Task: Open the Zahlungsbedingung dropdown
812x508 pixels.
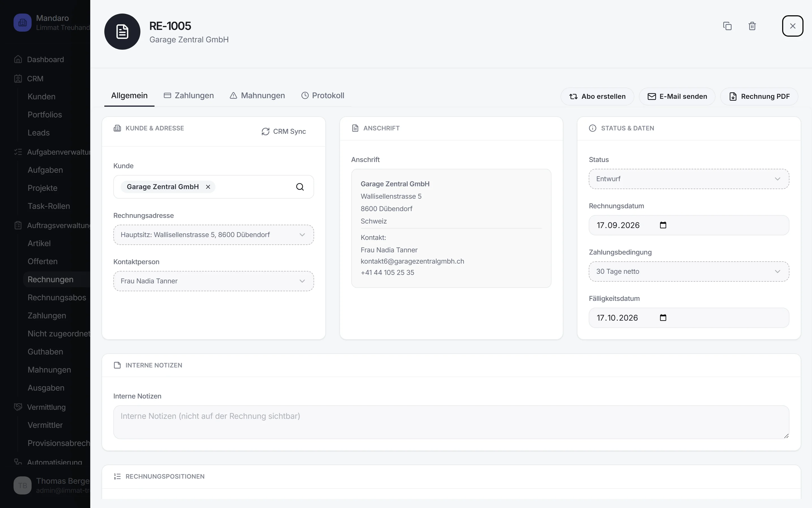Action: coord(689,271)
